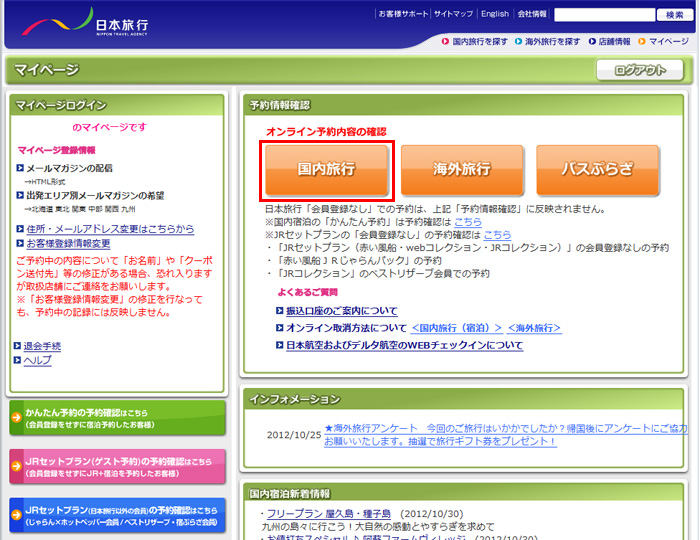Viewport: 700px width, 540px height.
Task: Click bullet icon beside 振込口座のご案内について
Action: click(279, 311)
